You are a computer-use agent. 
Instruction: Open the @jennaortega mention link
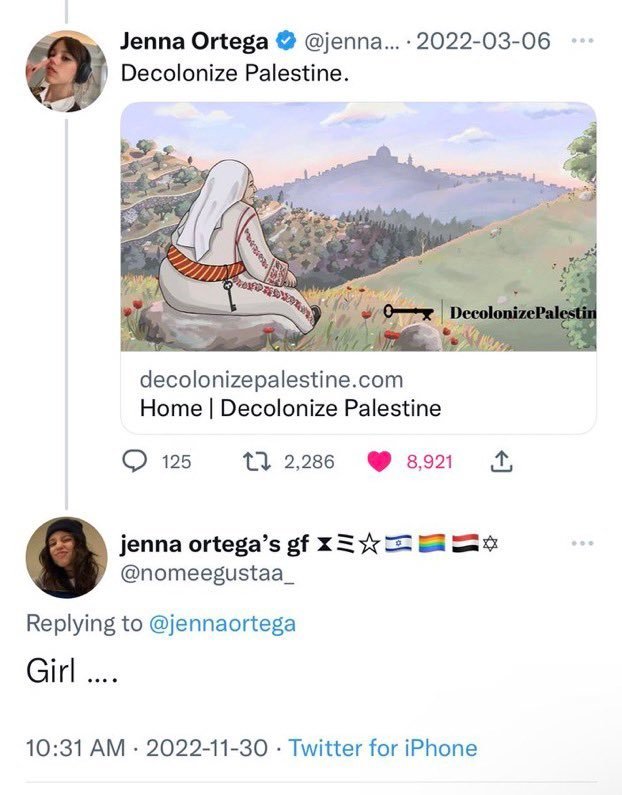pos(223,623)
